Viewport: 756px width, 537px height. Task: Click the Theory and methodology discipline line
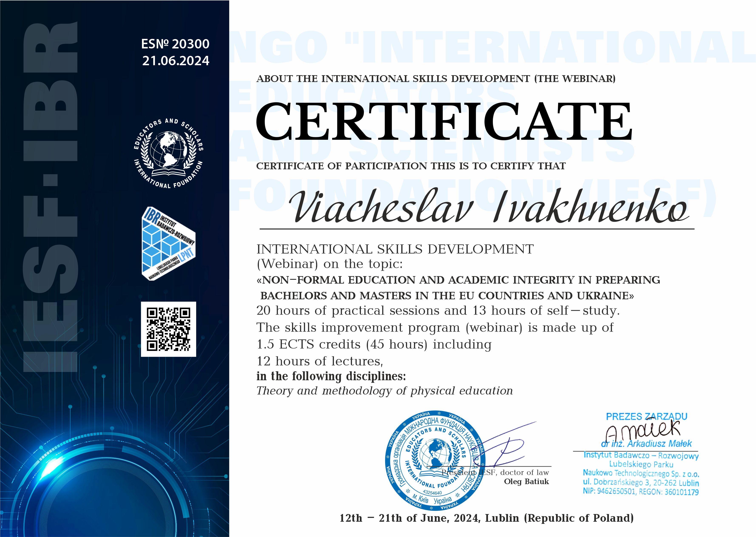click(384, 391)
